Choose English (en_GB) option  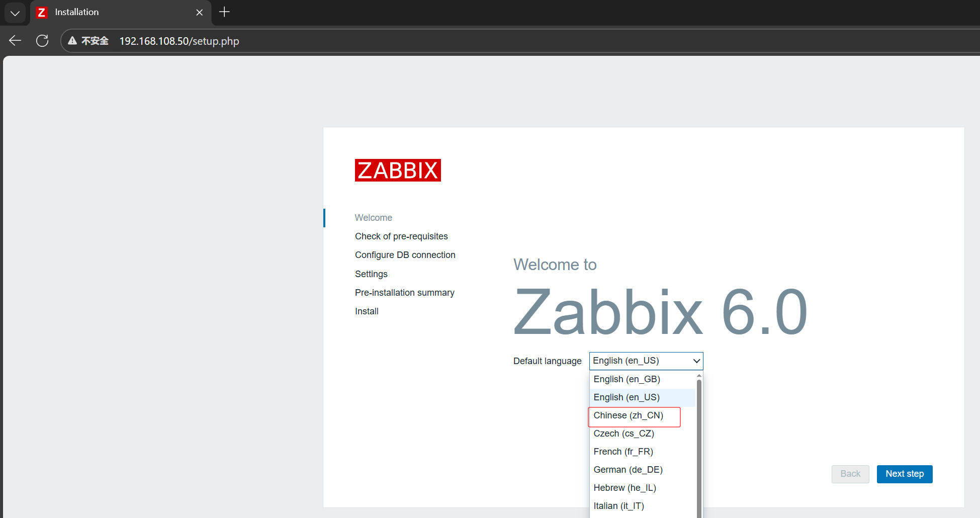pos(643,379)
